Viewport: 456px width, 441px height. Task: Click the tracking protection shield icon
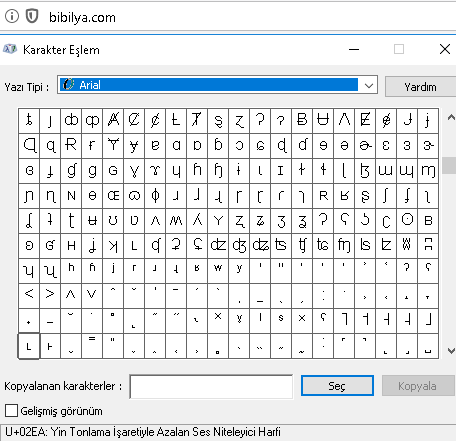click(32, 16)
